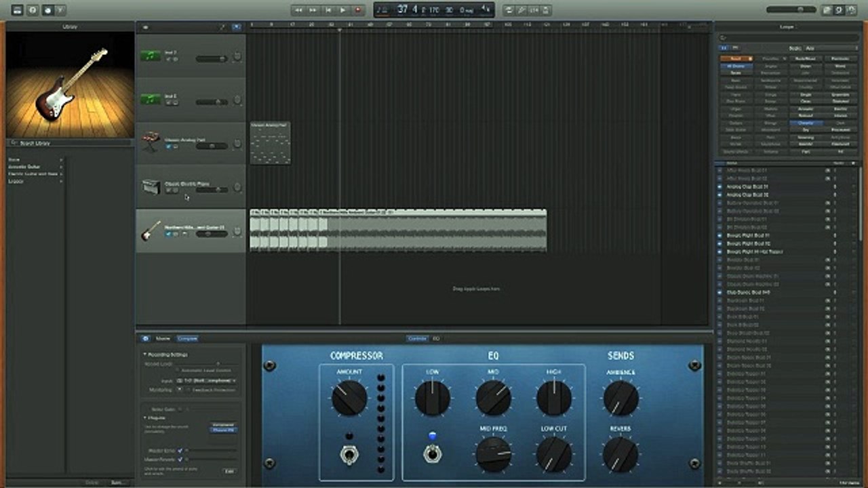Flip the EQ on/off switch
This screenshot has width=868, height=488.
(x=432, y=453)
